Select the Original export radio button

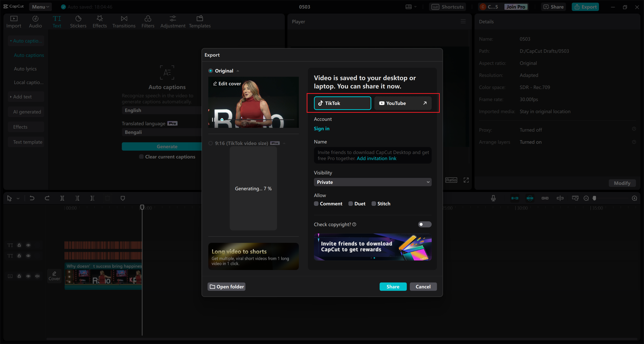(x=211, y=71)
